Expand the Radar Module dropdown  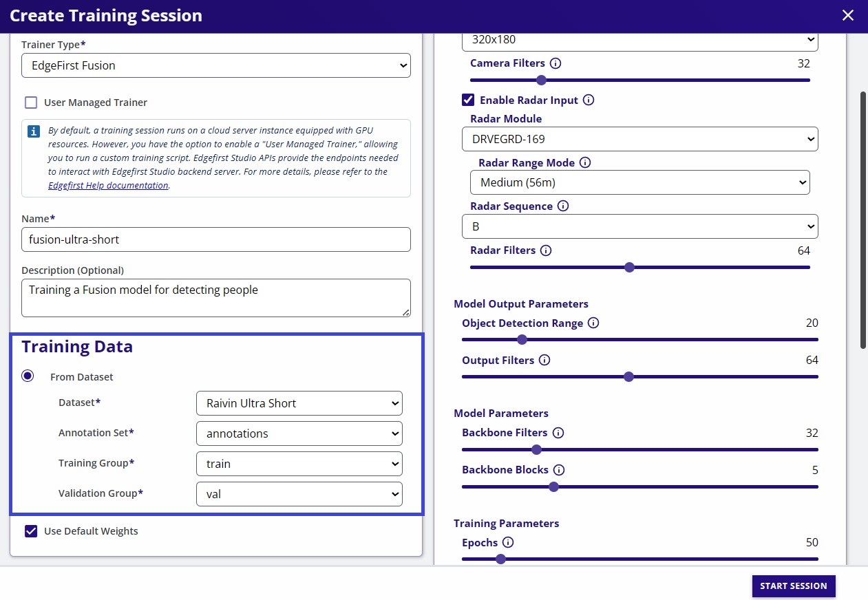click(639, 139)
